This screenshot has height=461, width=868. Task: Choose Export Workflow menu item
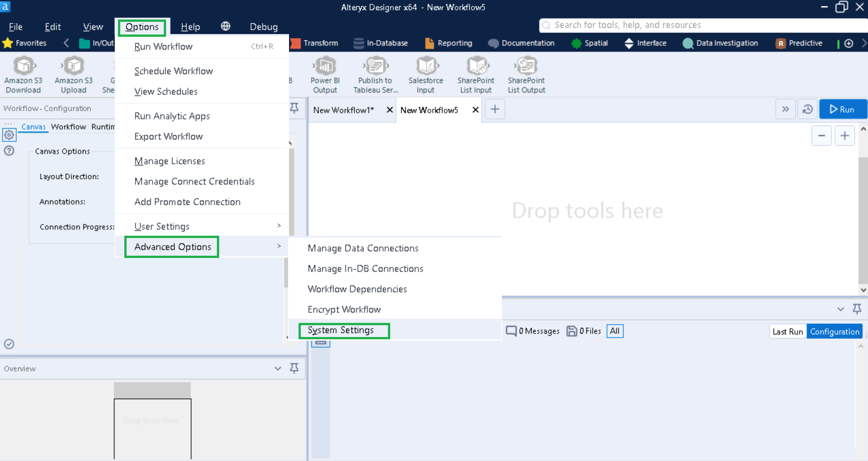pos(202,136)
